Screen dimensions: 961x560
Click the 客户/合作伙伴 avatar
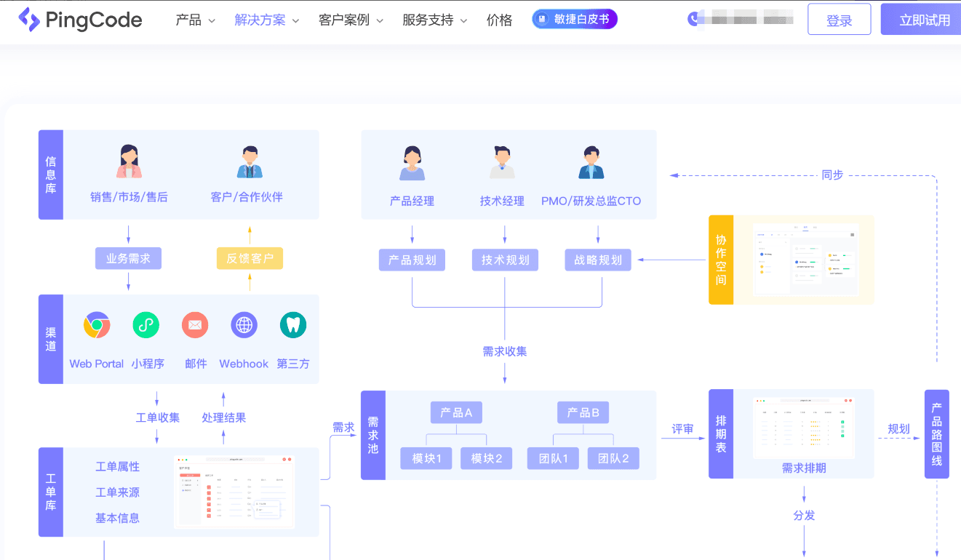[x=250, y=162]
